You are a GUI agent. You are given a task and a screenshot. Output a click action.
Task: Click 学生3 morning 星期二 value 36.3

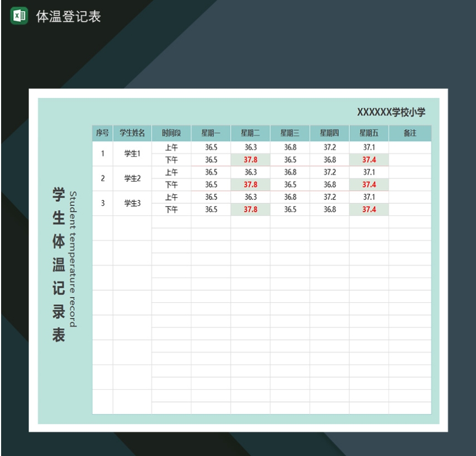[251, 197]
